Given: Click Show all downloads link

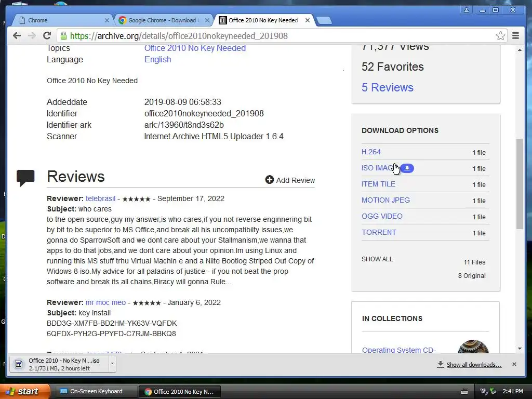Looking at the screenshot, I should point(474,364).
